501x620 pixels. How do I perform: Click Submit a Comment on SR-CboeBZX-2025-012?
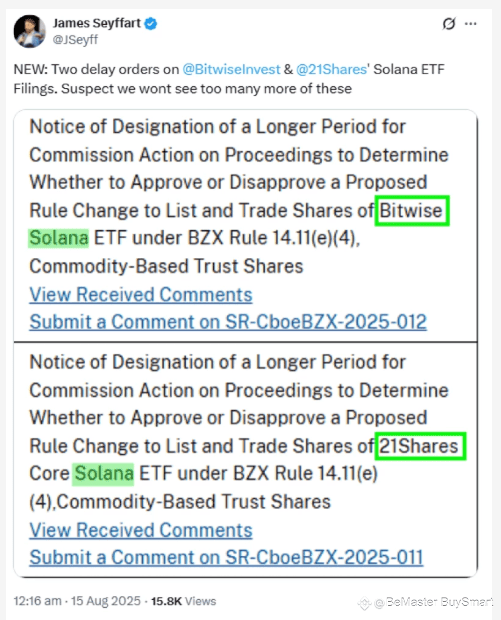(228, 322)
